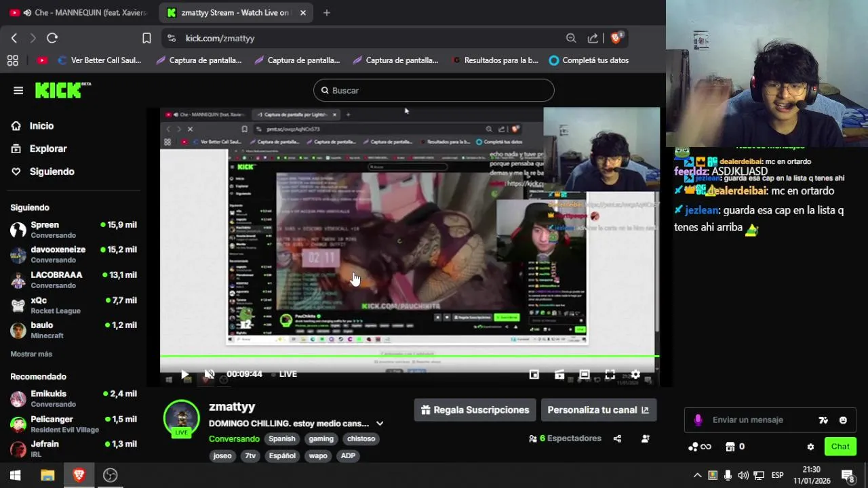
Task: Reload the current page
Action: [x=52, y=38]
